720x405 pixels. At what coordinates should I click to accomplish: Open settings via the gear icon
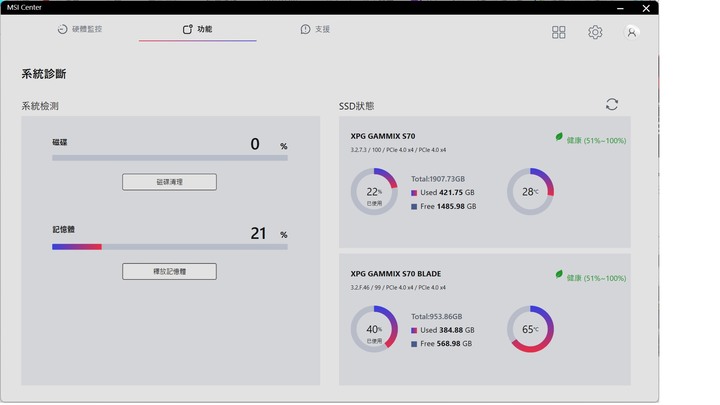[x=595, y=32]
